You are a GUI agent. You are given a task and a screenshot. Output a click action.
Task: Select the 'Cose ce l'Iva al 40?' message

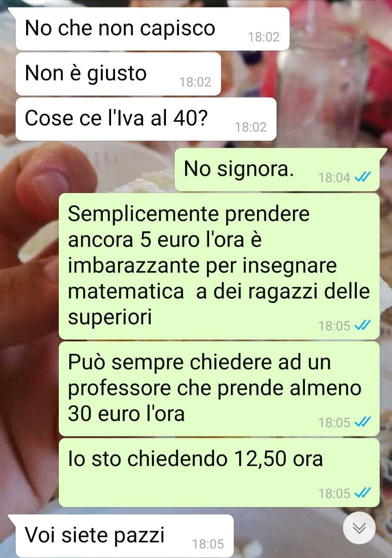pyautogui.click(x=146, y=119)
